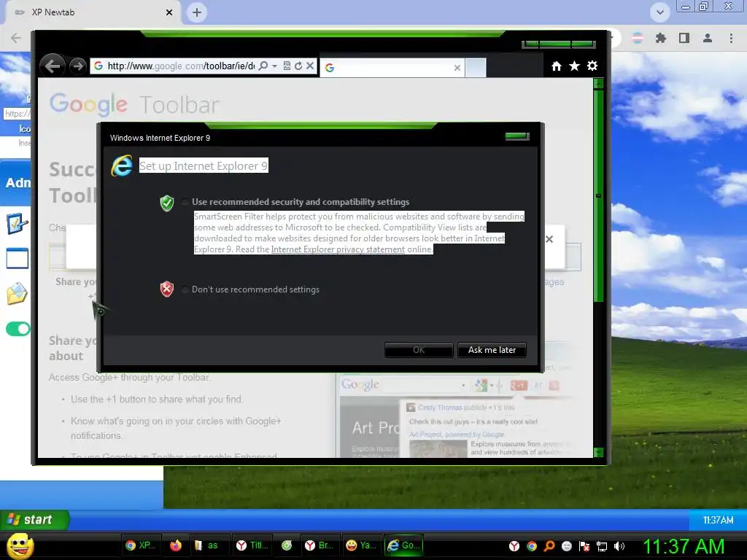Click the volume speaker tray icon
747x560 pixels.
click(619, 546)
